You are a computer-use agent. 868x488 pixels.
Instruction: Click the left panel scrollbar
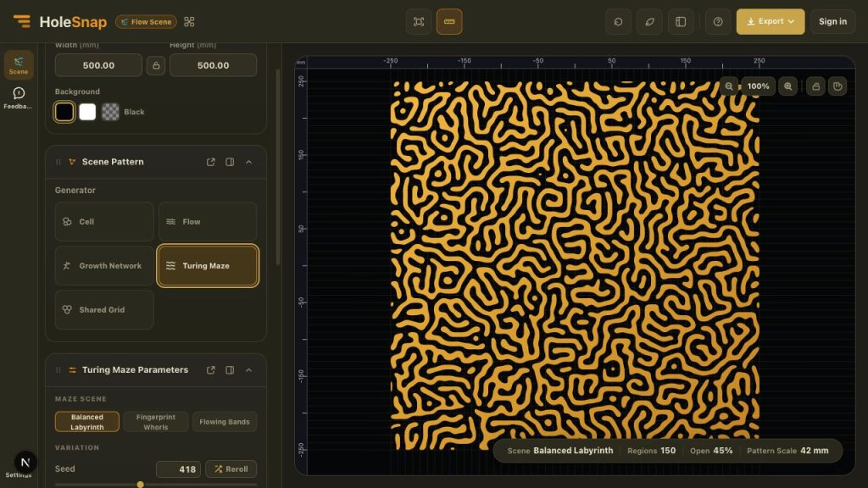[277, 166]
